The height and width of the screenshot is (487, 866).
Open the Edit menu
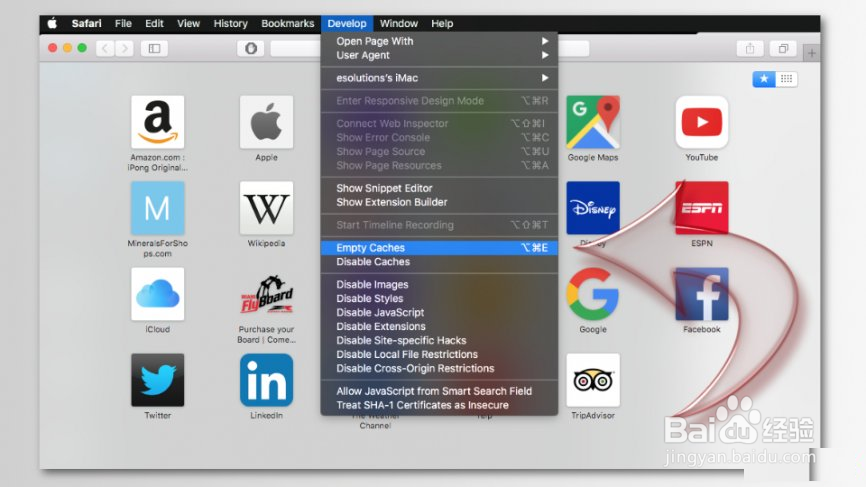[154, 23]
